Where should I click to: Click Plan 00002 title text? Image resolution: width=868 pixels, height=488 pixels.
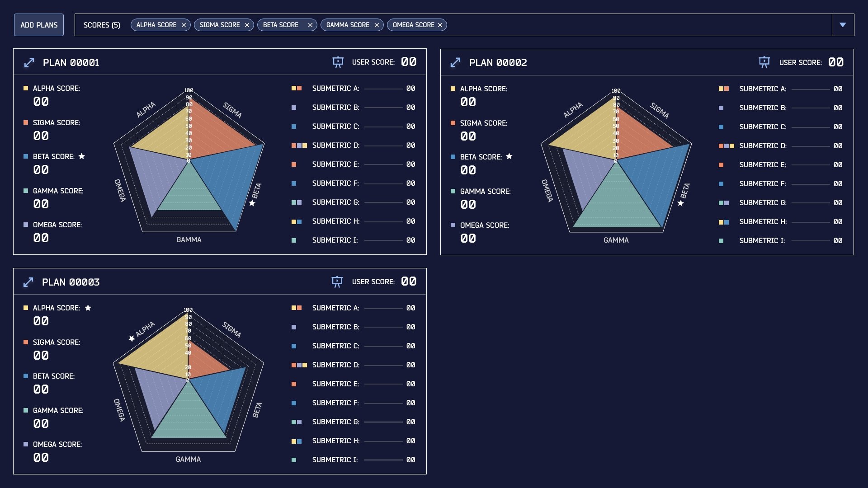498,62
